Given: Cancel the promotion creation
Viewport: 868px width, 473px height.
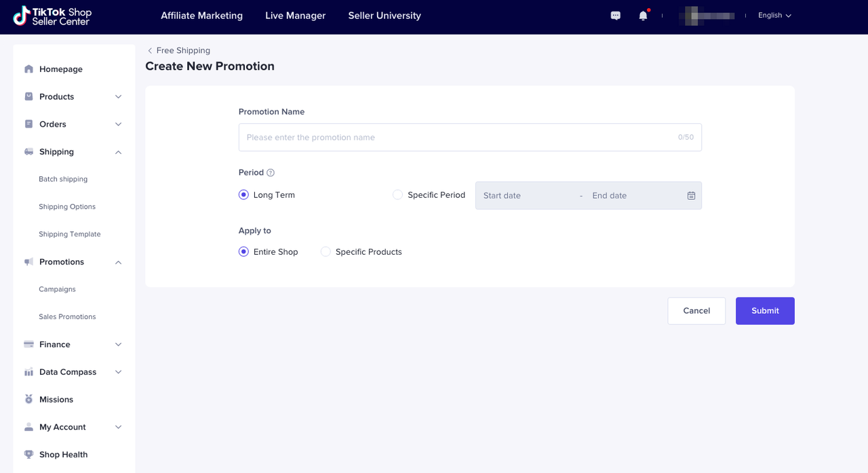Looking at the screenshot, I should [696, 311].
